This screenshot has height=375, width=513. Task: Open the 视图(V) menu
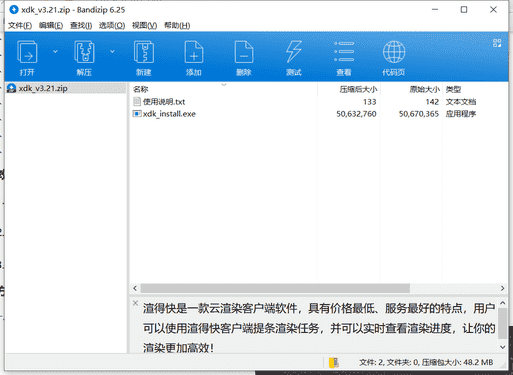coord(144,26)
